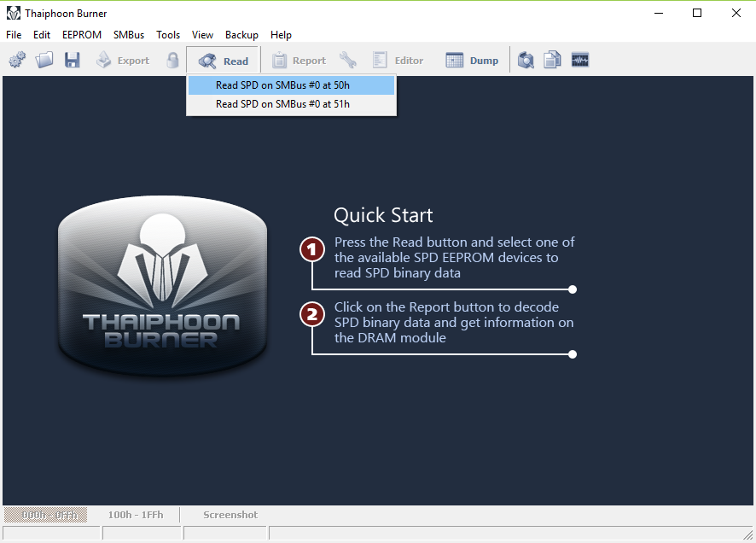756x543 pixels.
Task: Switch to the 000h - 0FFh tab
Action: click(46, 515)
